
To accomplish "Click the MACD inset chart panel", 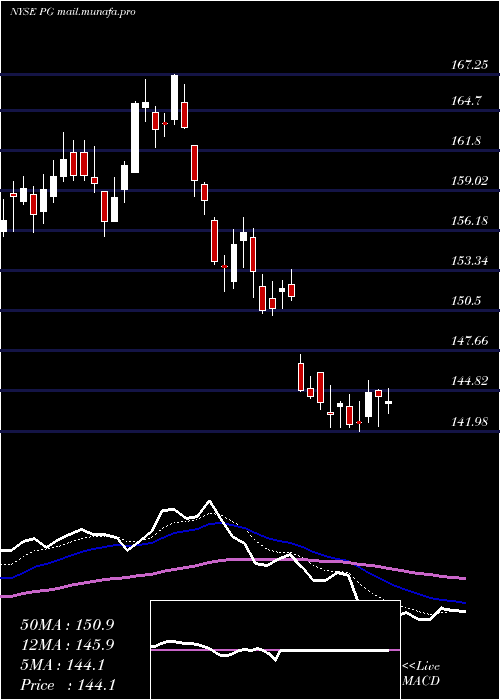I will (x=275, y=650).
